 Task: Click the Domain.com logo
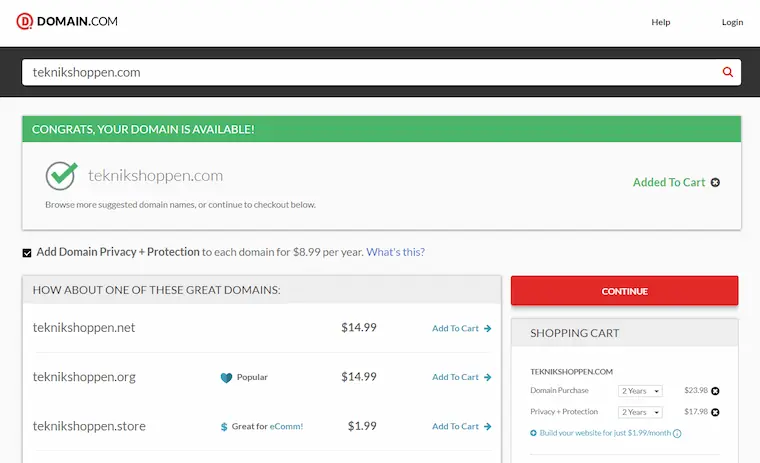point(67,21)
